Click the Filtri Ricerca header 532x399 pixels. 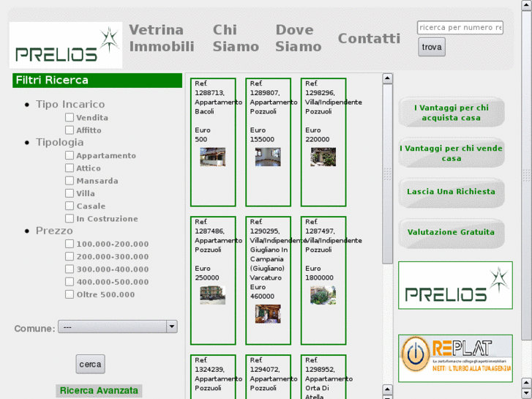point(97,81)
